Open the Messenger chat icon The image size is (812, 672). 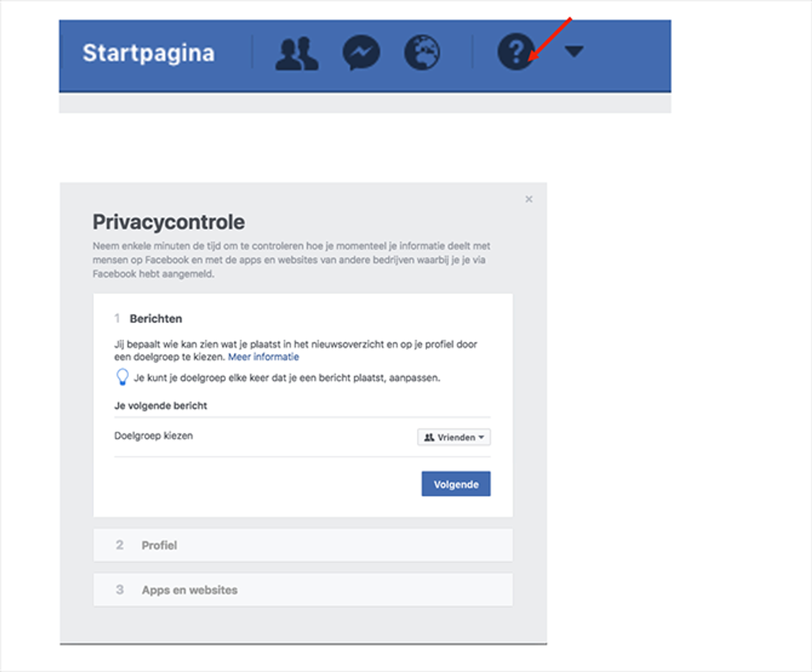[361, 53]
